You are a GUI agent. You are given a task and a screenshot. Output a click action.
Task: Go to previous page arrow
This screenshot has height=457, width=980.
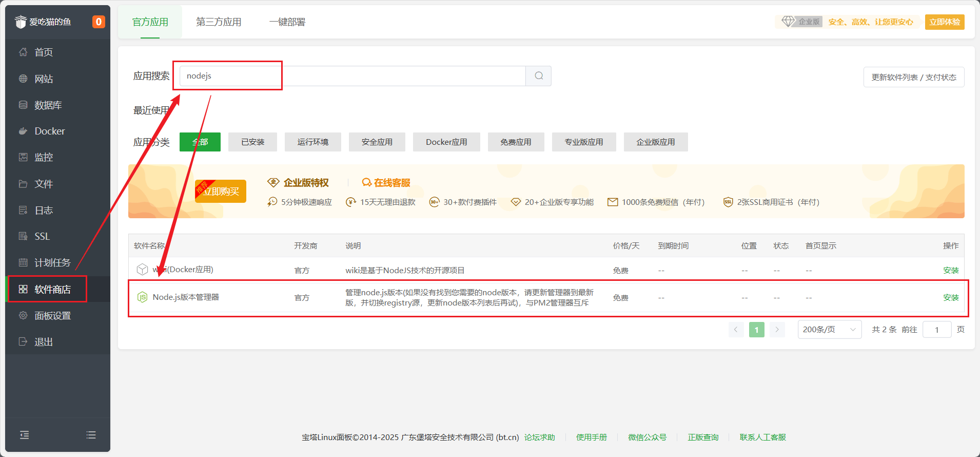click(x=736, y=330)
